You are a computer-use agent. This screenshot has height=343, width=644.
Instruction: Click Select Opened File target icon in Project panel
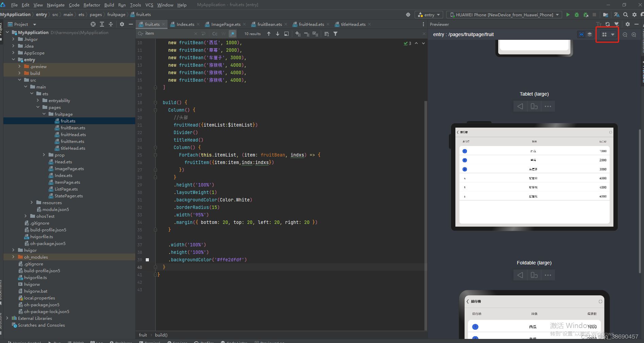tap(93, 24)
